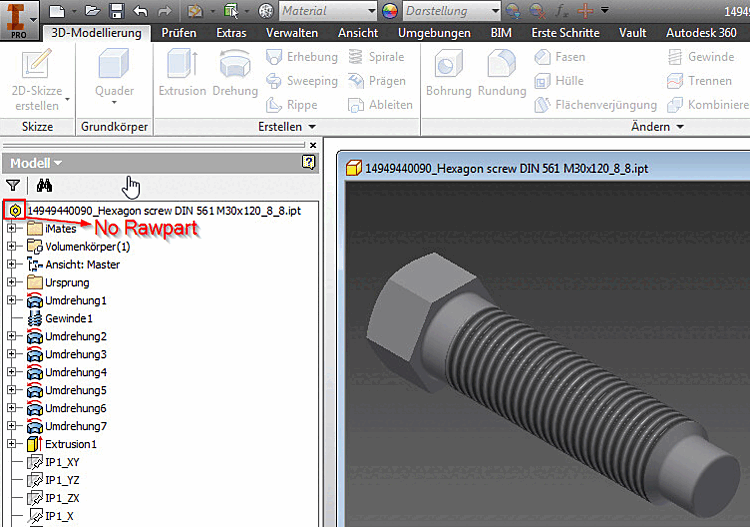Close the Modell browser panel

pos(313,145)
